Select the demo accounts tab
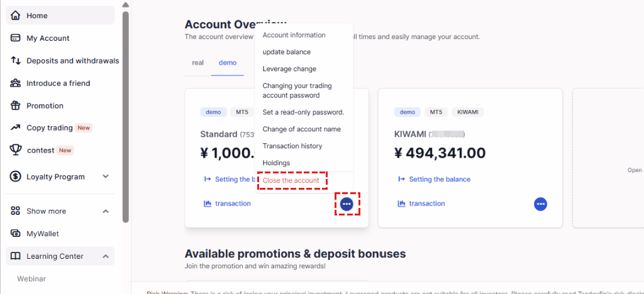Screen dimensions: 644x294 click(228, 63)
